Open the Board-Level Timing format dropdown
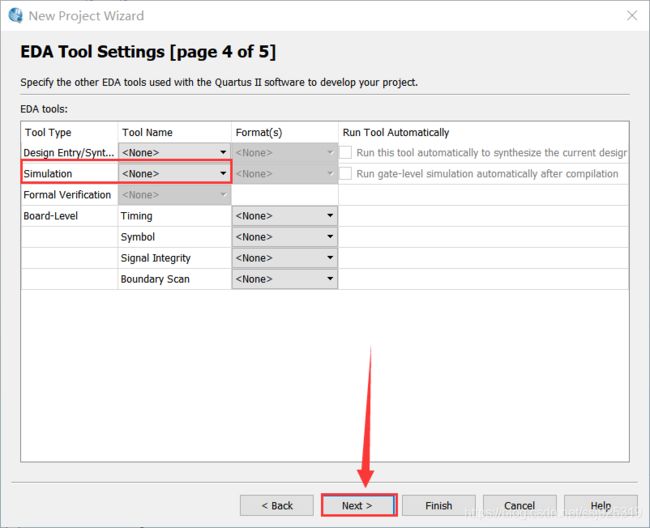The height and width of the screenshot is (528, 650). (285, 216)
